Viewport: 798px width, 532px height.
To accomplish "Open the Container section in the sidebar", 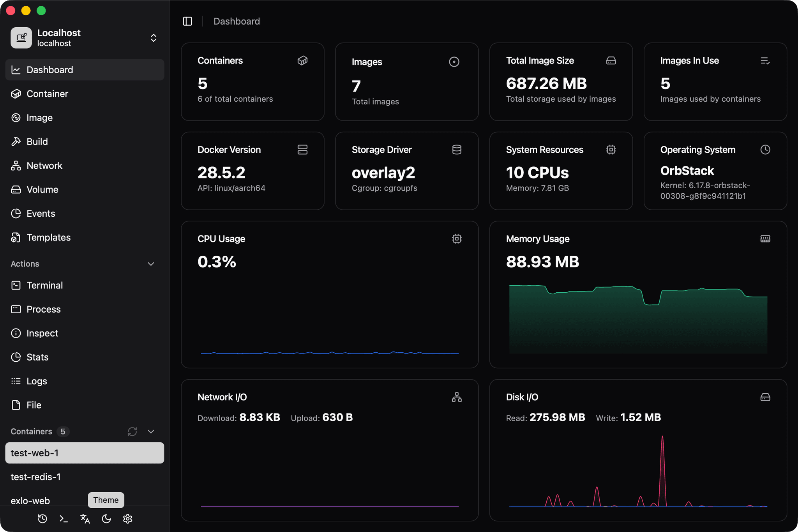I will [47, 94].
